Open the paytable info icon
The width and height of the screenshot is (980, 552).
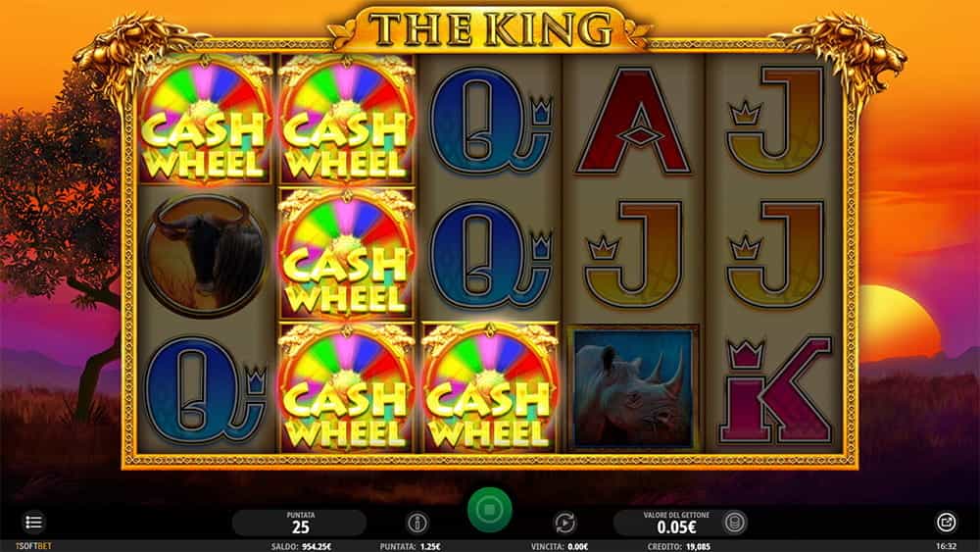[x=417, y=523]
